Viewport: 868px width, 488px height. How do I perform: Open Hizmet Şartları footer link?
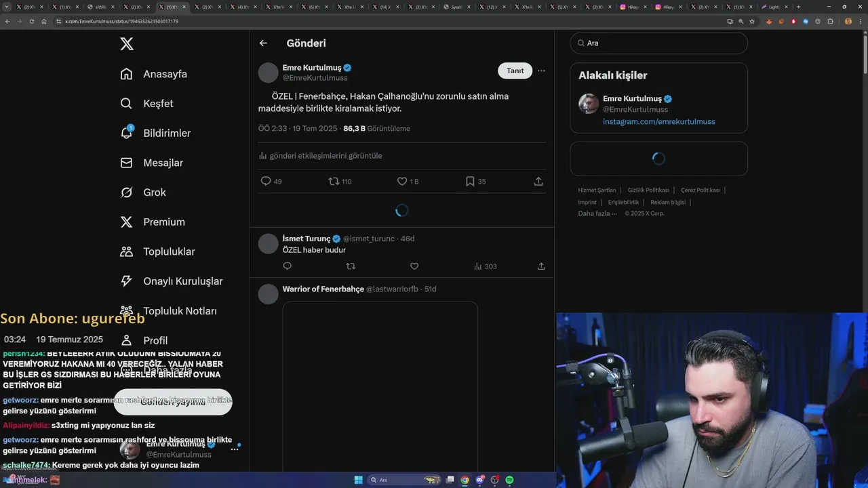(x=597, y=190)
